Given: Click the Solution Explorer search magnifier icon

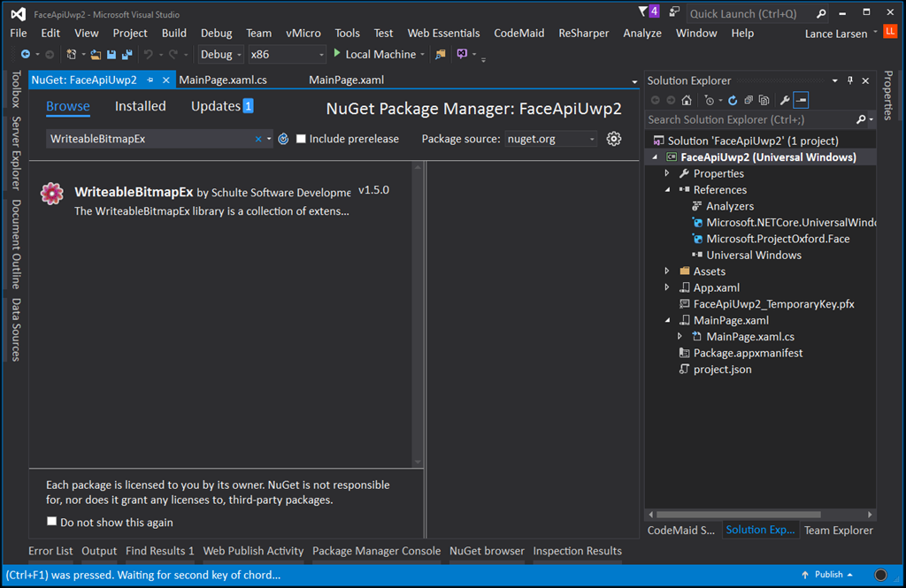Looking at the screenshot, I should coord(860,119).
